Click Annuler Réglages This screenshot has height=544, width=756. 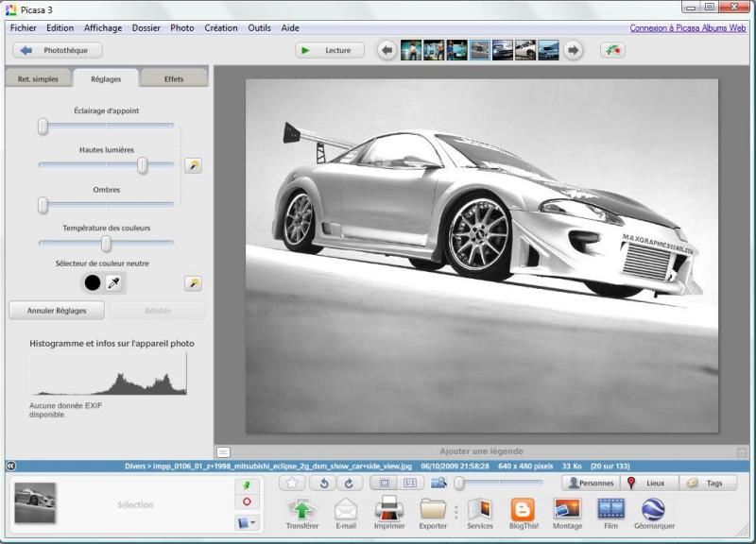(x=57, y=311)
